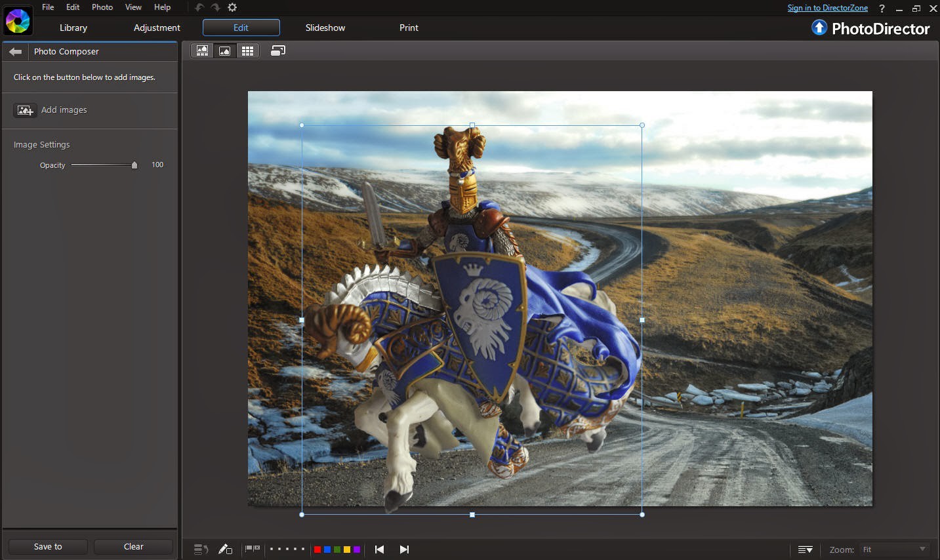Image resolution: width=940 pixels, height=560 pixels.
Task: Click the Photo Composer title
Action: pos(66,52)
